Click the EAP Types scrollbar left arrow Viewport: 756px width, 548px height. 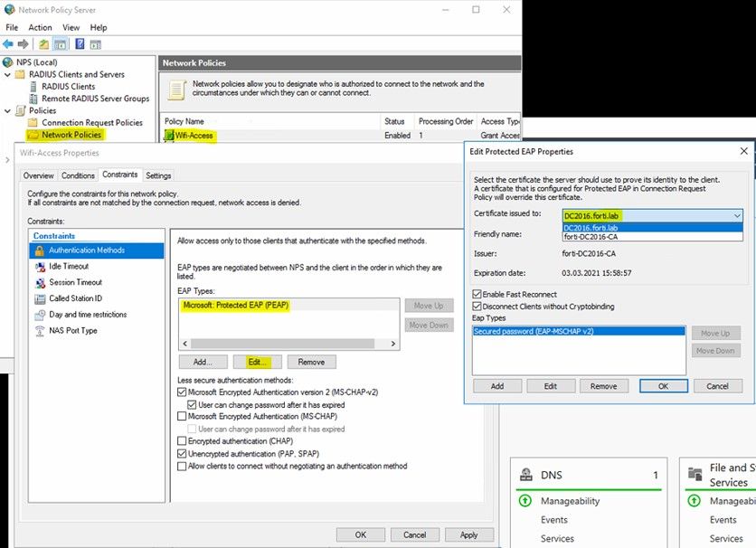point(185,344)
